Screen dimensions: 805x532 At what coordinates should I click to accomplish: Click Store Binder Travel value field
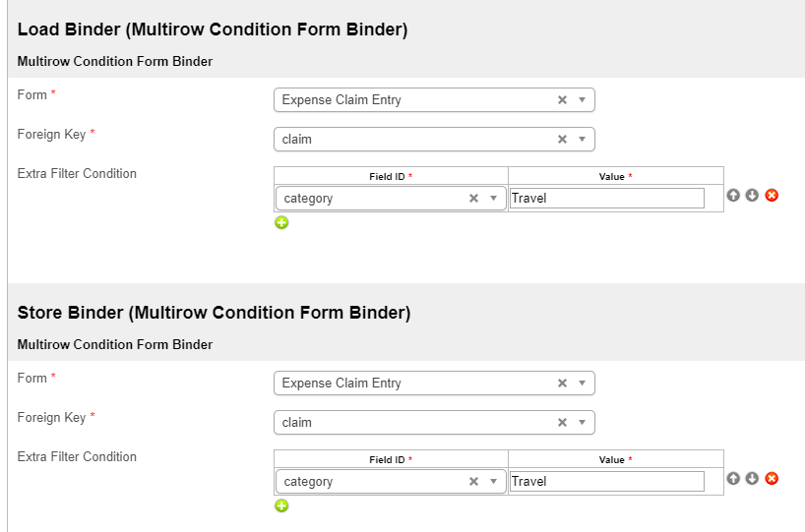[606, 482]
